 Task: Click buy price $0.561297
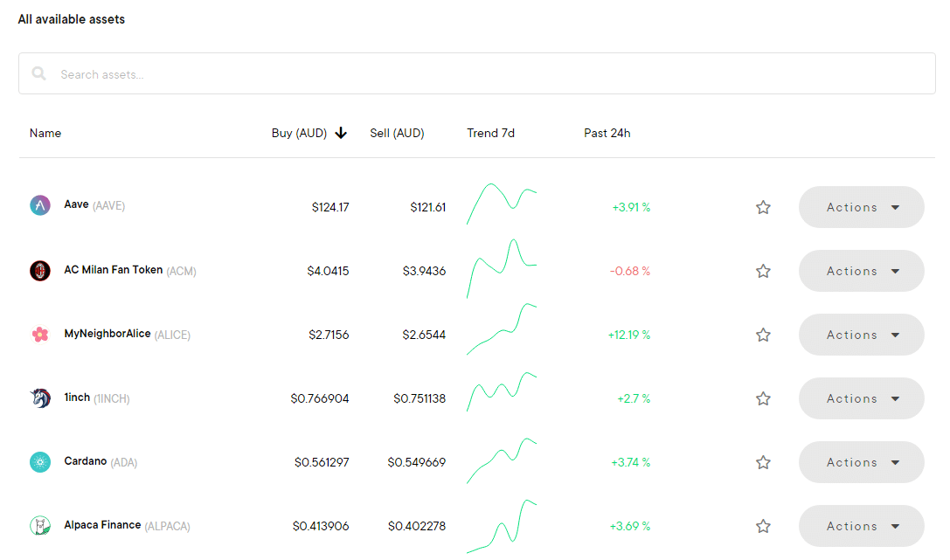click(322, 462)
